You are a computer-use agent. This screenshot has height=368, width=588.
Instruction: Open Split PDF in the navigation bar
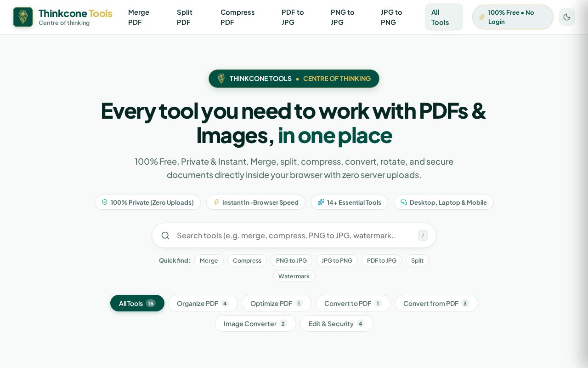185,17
